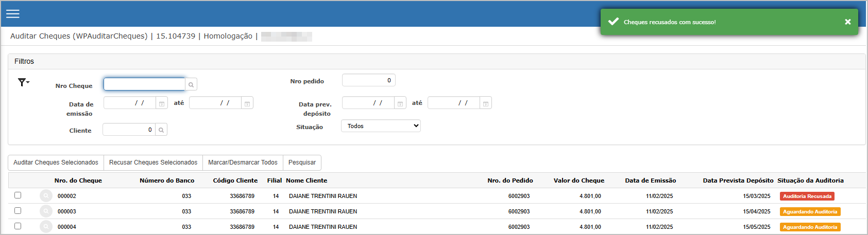Click the Pesquisar button
Screen dimensions: 868x235
[x=302, y=162]
